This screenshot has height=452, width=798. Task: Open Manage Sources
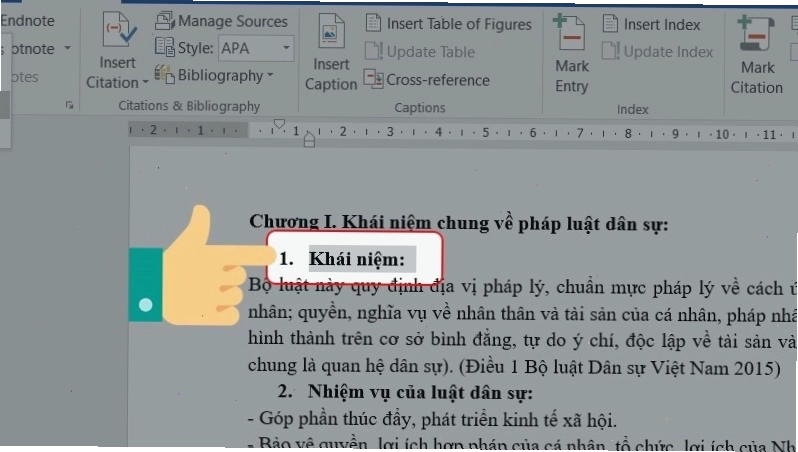[222, 21]
